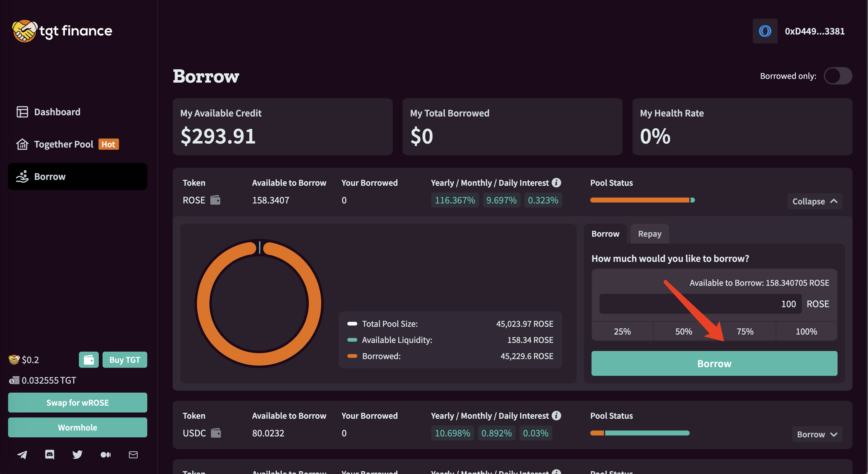Image resolution: width=868 pixels, height=474 pixels.
Task: Open the Medium social icon
Action: pyautogui.click(x=105, y=454)
